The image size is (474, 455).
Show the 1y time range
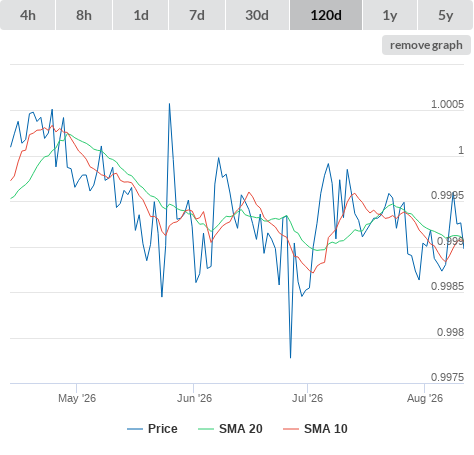pos(390,15)
